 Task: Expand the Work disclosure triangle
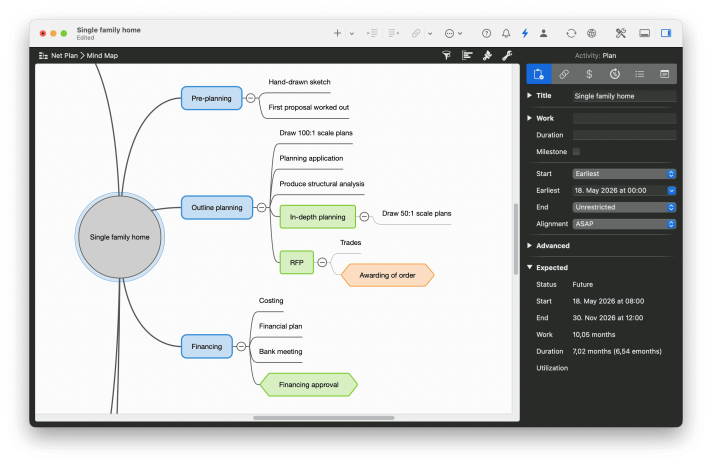click(x=529, y=118)
